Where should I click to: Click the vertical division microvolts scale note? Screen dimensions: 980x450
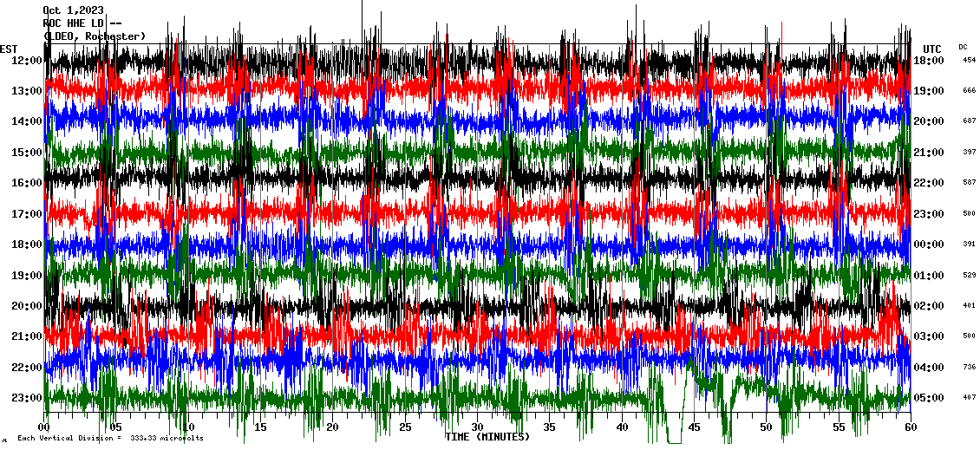[110, 439]
